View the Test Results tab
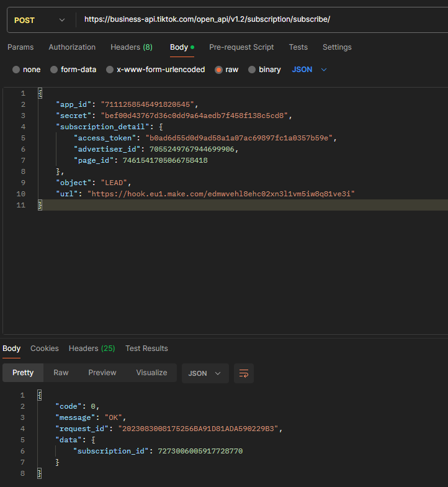This screenshot has height=487, width=448. (146, 348)
